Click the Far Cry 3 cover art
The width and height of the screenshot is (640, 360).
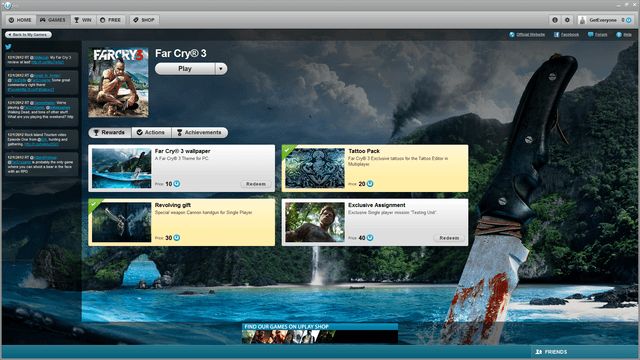pos(118,82)
